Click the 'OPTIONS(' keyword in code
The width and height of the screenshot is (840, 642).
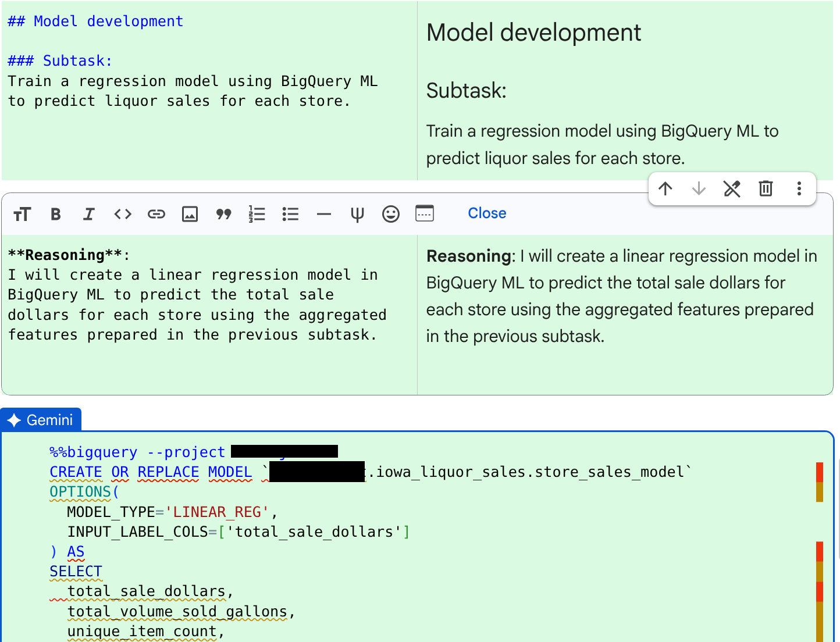click(x=84, y=492)
